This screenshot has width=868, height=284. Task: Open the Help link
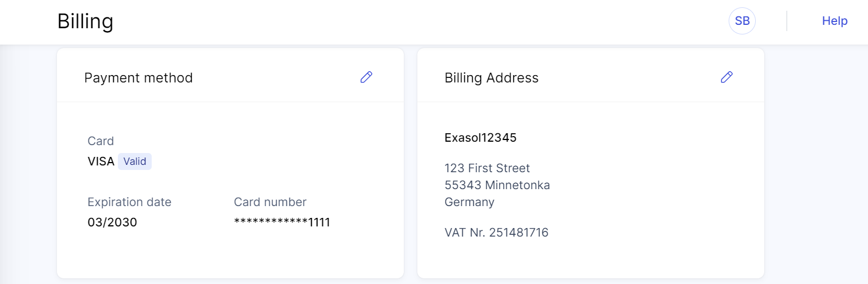point(834,21)
